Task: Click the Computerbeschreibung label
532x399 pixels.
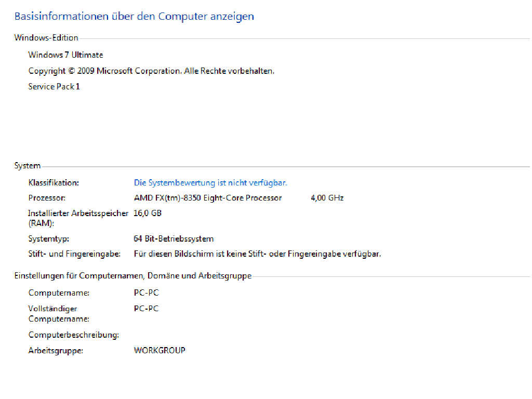Action: (x=74, y=335)
